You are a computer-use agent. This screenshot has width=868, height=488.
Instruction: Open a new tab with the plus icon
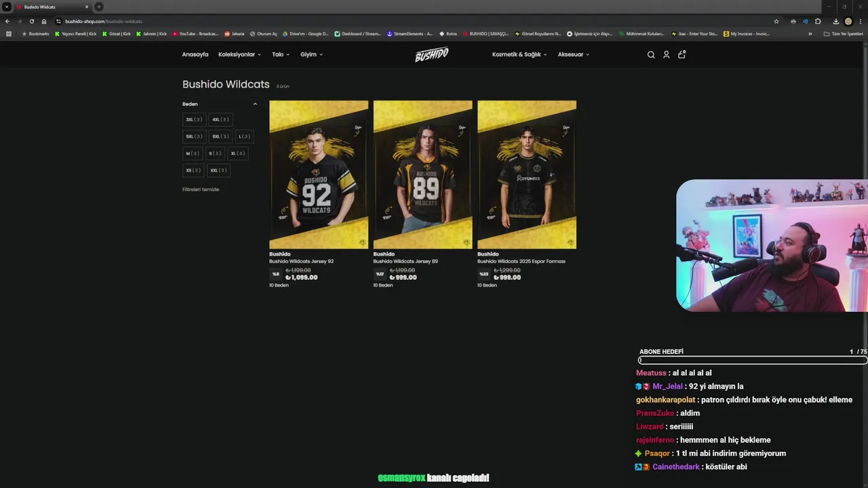point(99,7)
